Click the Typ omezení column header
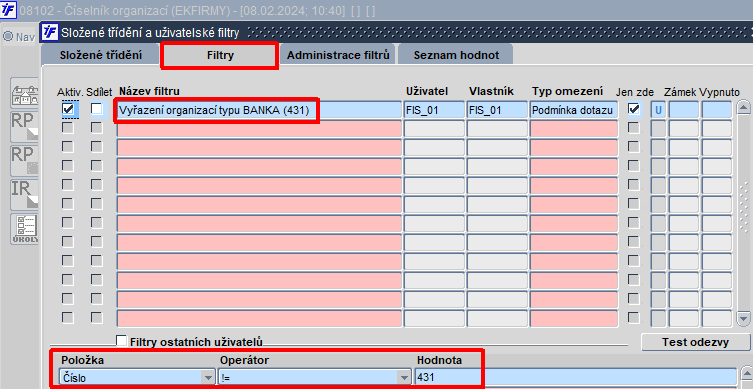Image resolution: width=753 pixels, height=389 pixels. tap(567, 91)
